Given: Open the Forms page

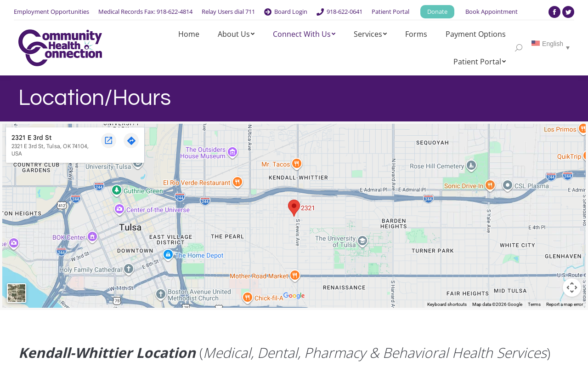Looking at the screenshot, I should [x=416, y=34].
